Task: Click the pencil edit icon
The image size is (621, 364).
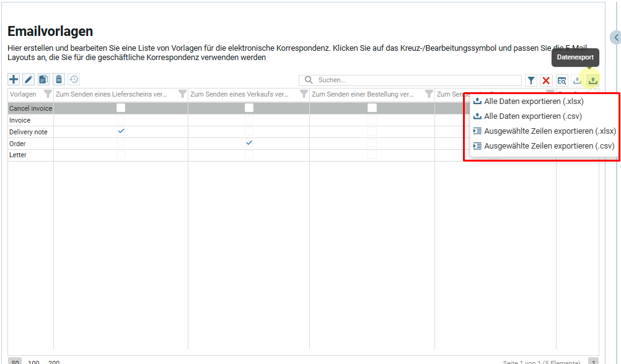Action: click(x=29, y=79)
